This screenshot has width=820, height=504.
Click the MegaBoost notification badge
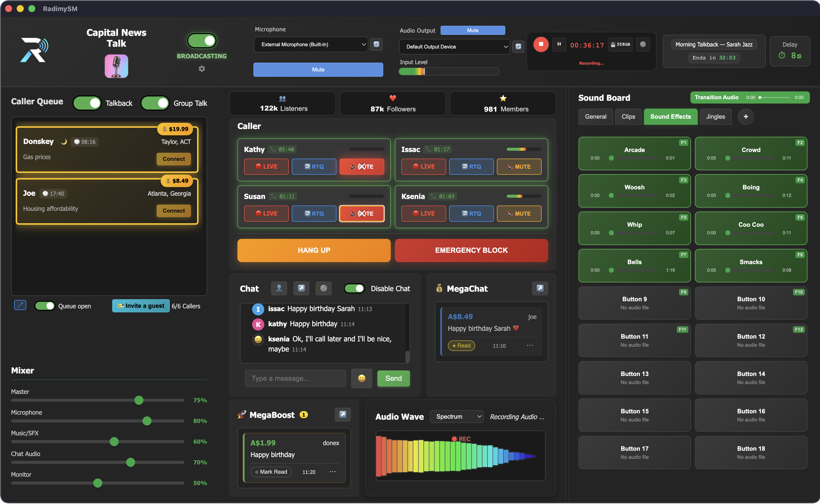click(x=303, y=415)
